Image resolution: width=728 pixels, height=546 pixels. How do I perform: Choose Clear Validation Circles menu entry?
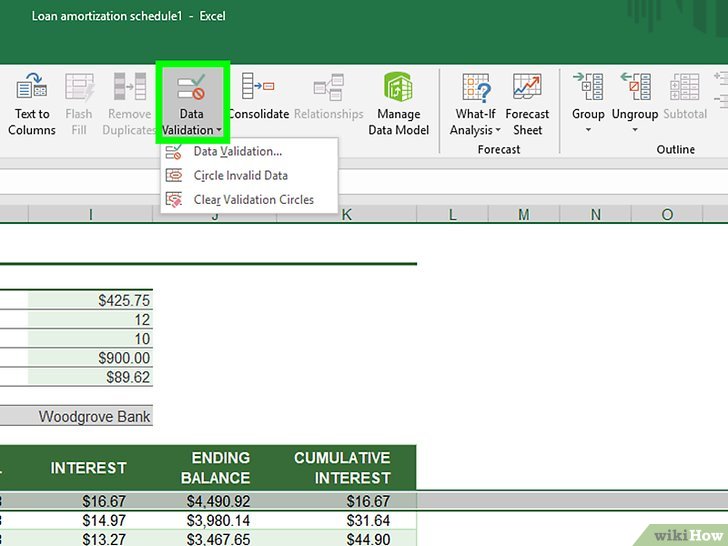pos(249,200)
